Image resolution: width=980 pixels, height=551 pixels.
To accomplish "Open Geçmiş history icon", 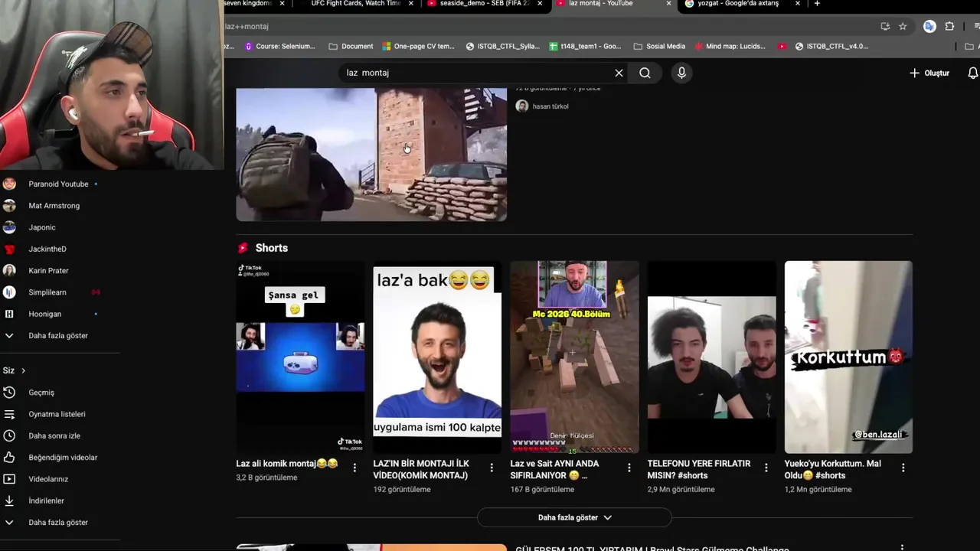I will point(9,393).
